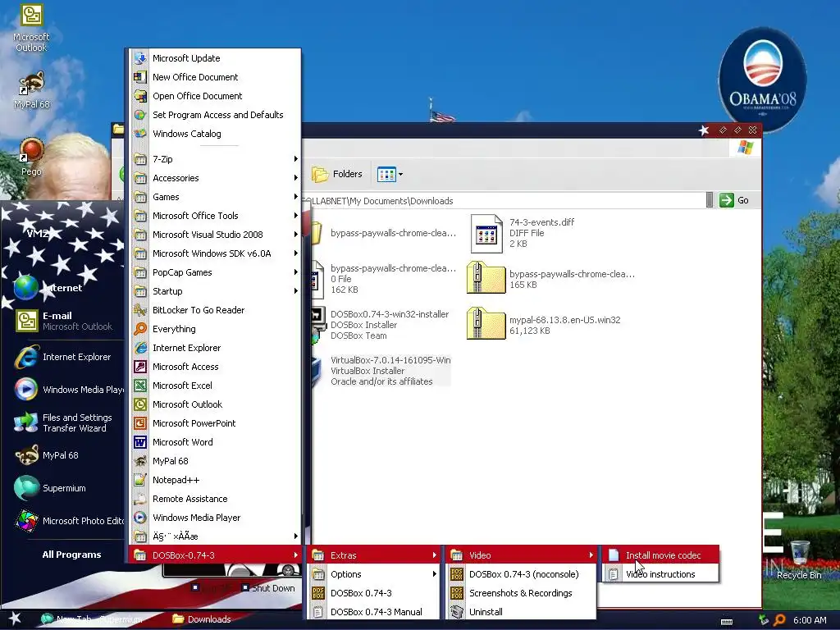Click All Programs in Start menu

[71, 555]
